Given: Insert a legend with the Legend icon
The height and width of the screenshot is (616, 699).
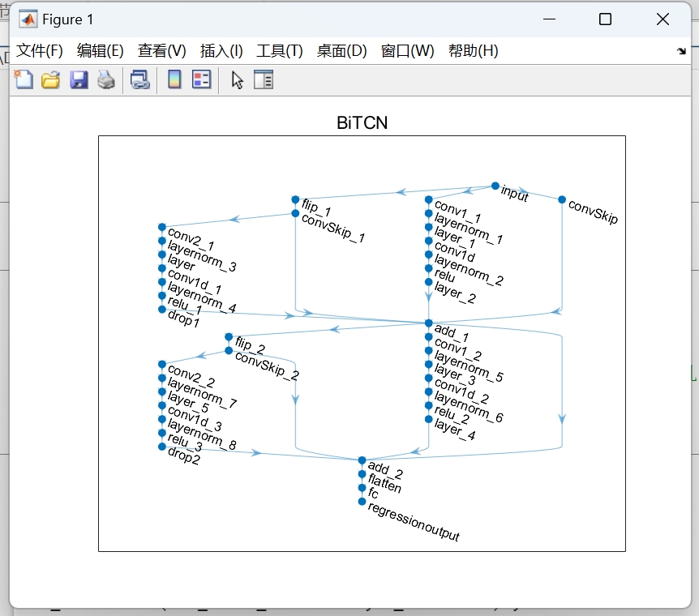Looking at the screenshot, I should tap(201, 79).
